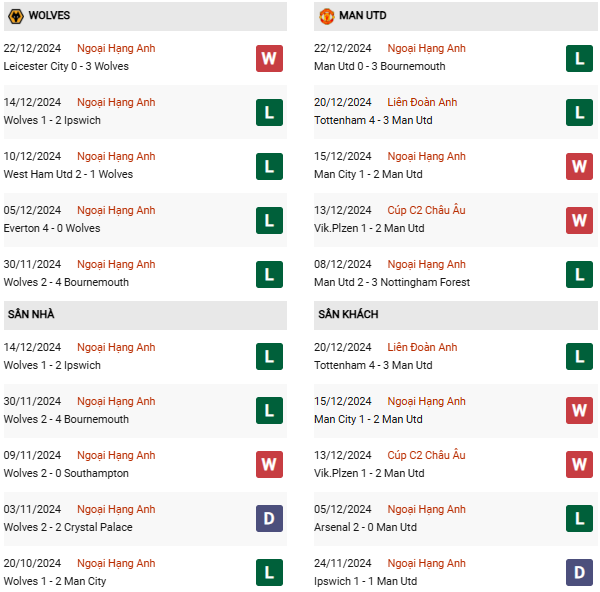The image size is (600, 592).
Task: Click the D badge for Ipswich 1-1 Man Utd
Action: 579,572
